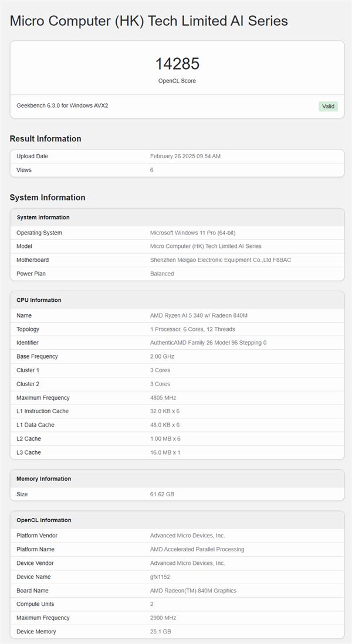
Task: Click the Topology value with 6 Cores, 12 Threads
Action: (x=193, y=329)
